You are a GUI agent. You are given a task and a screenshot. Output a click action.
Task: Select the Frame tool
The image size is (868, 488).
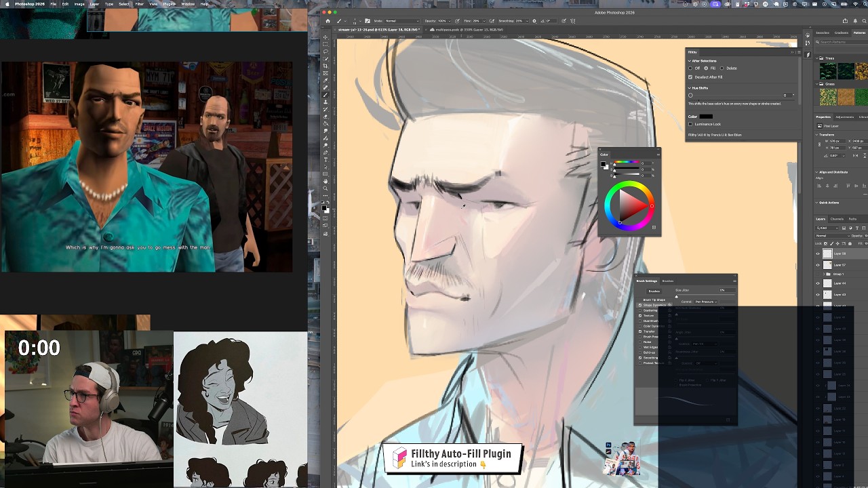(x=325, y=73)
